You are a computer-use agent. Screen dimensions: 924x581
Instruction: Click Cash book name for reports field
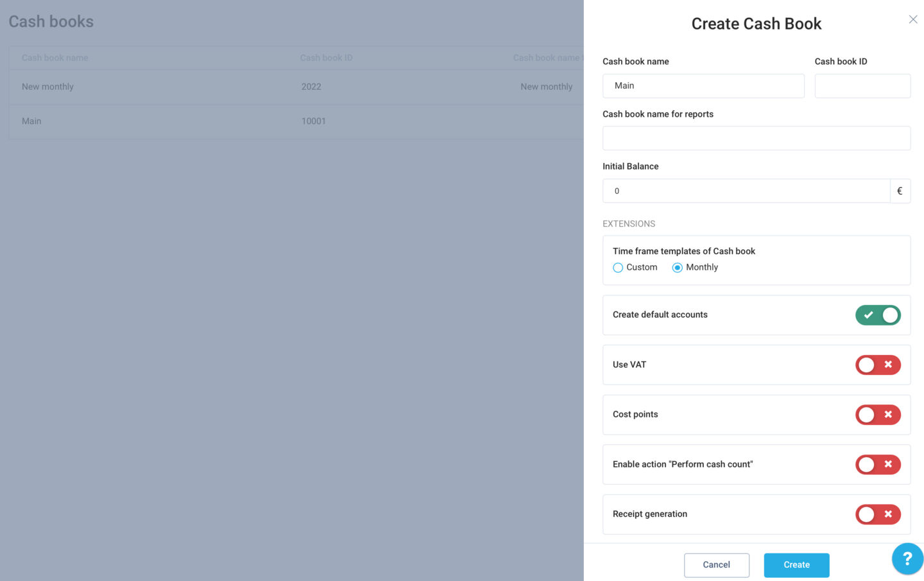pyautogui.click(x=757, y=138)
